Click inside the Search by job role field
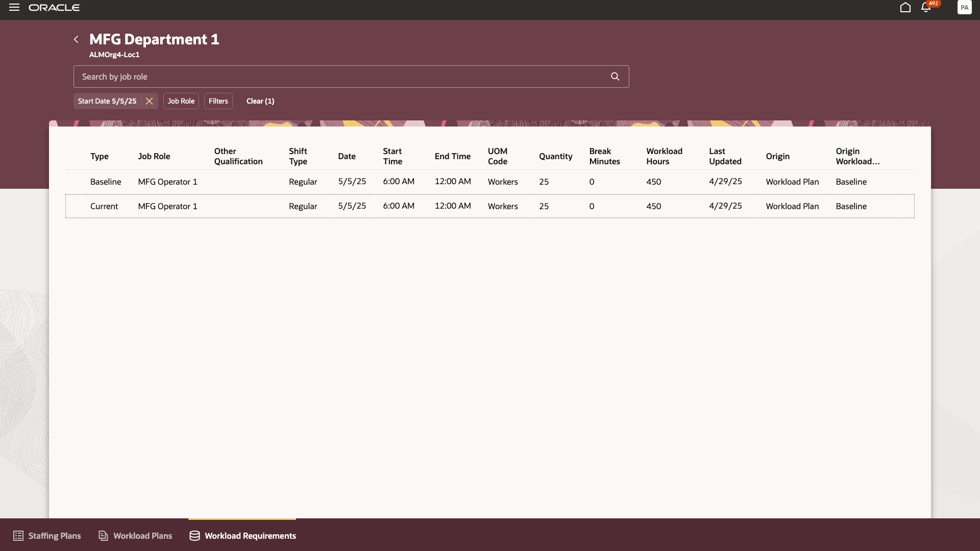980x551 pixels. click(x=337, y=76)
